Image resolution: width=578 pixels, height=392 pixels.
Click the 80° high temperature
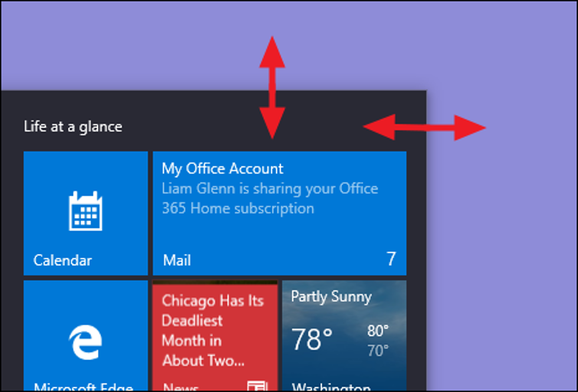coord(378,331)
